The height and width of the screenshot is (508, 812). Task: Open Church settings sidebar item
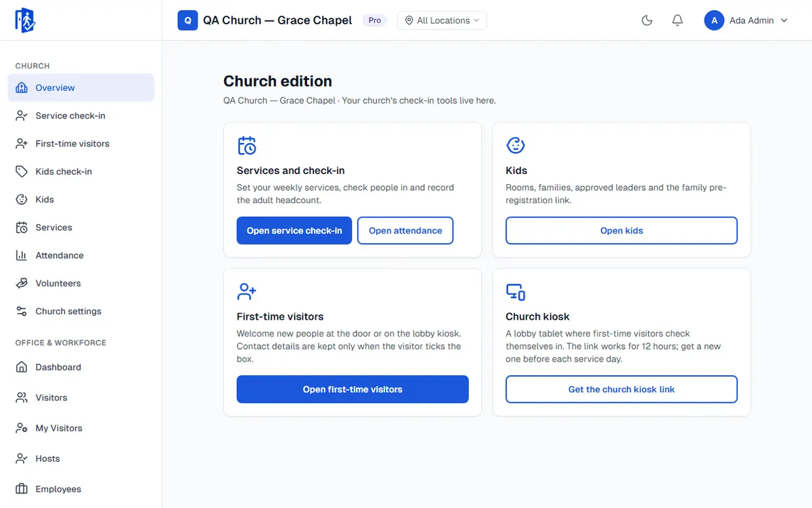81,311
